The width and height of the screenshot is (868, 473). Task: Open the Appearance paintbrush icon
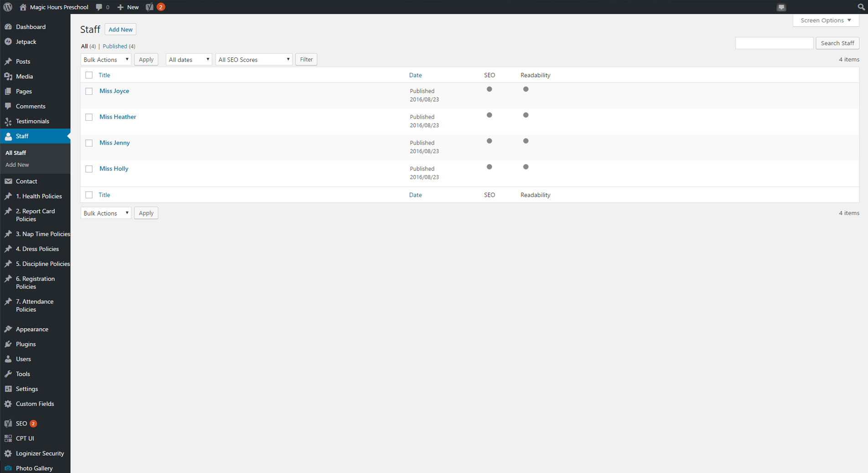[x=9, y=329]
